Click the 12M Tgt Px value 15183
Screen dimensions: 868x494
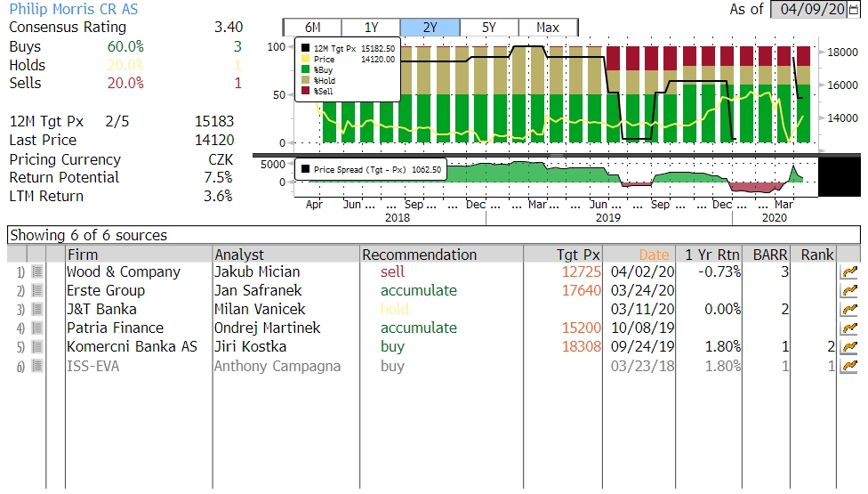[x=214, y=121]
